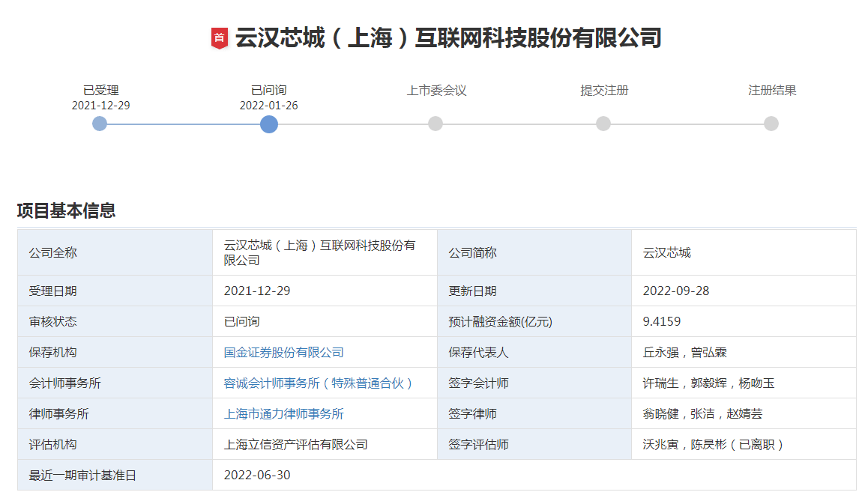
Task: Click the 签字会计师 label cell
Action: 534,383
